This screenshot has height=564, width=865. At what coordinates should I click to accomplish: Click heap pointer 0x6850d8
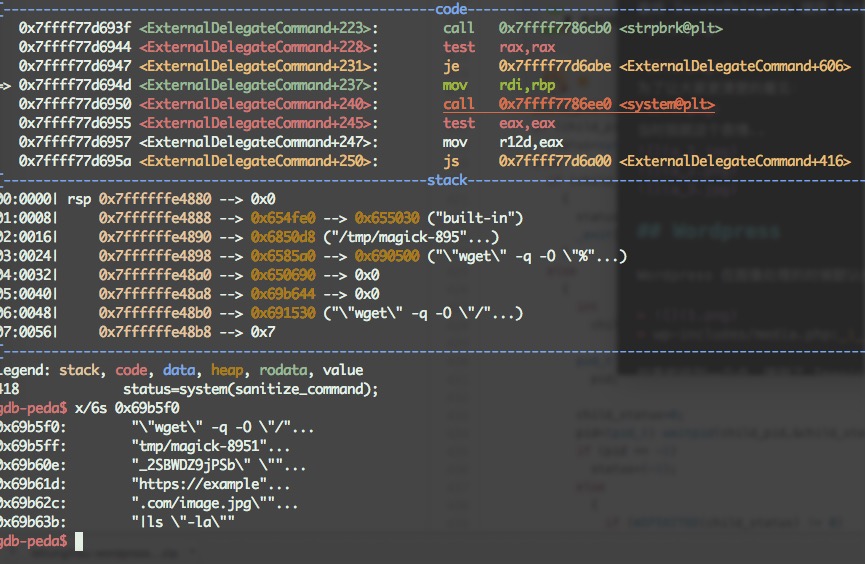[x=283, y=237]
